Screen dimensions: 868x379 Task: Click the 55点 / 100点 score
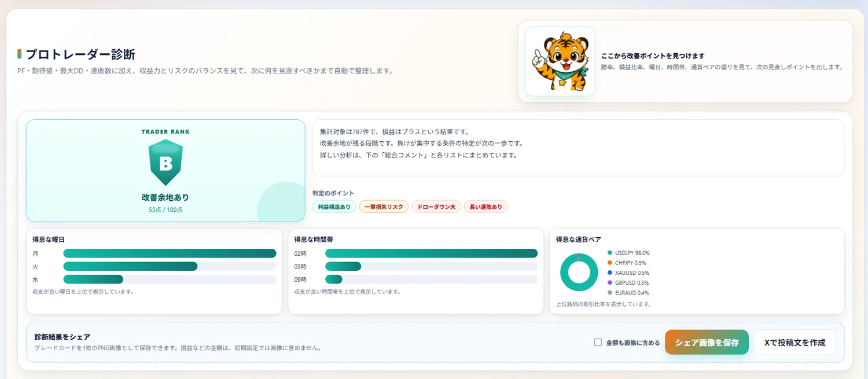pyautogui.click(x=165, y=209)
